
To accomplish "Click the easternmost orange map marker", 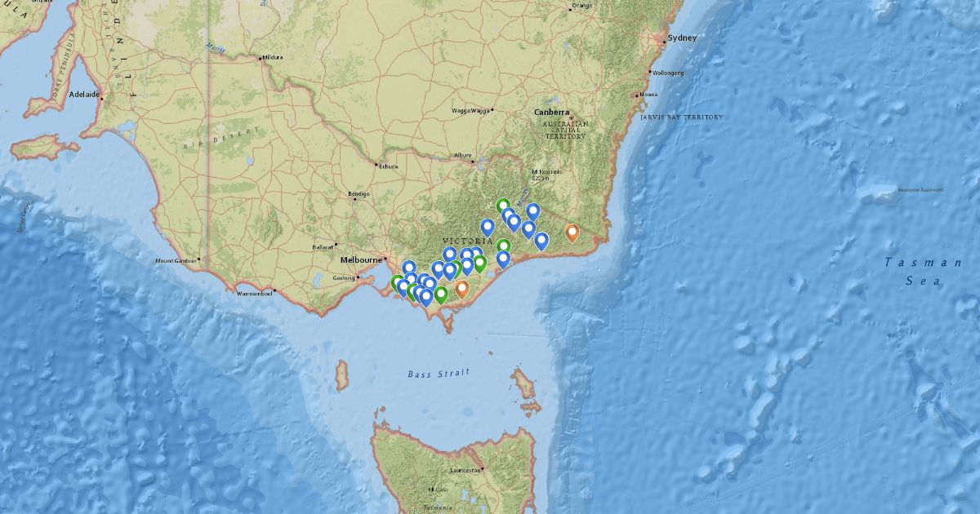I will (x=572, y=233).
